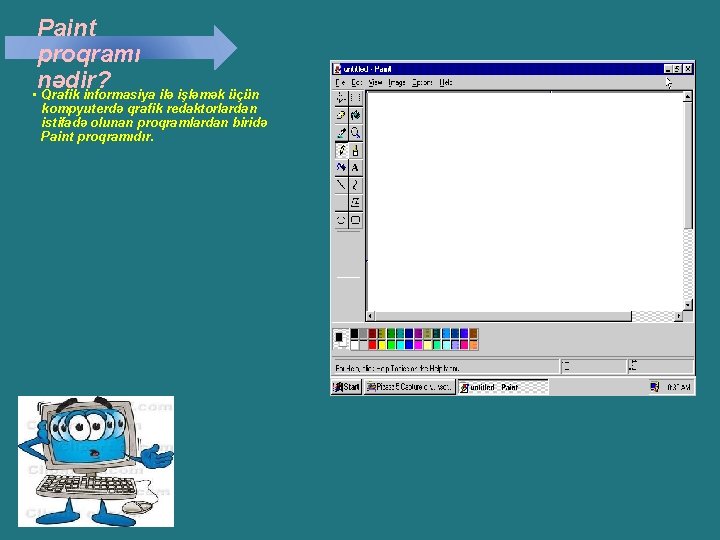Select the magenta color swatch

tap(418, 345)
